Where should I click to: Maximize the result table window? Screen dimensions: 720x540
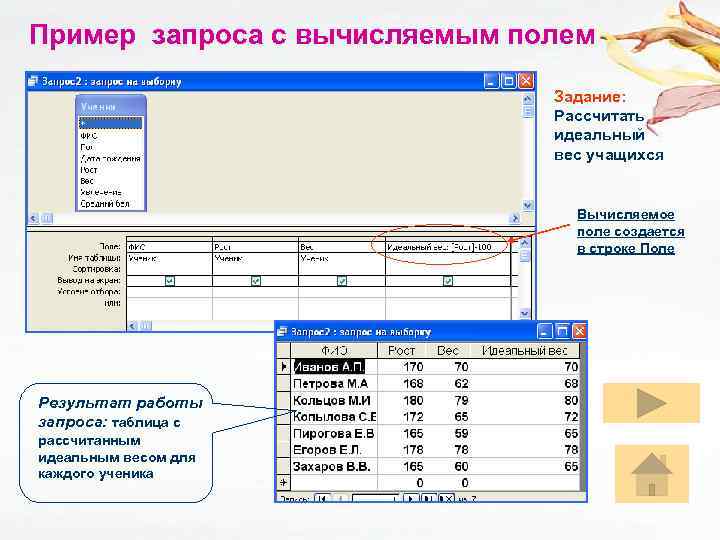pyautogui.click(x=562, y=331)
